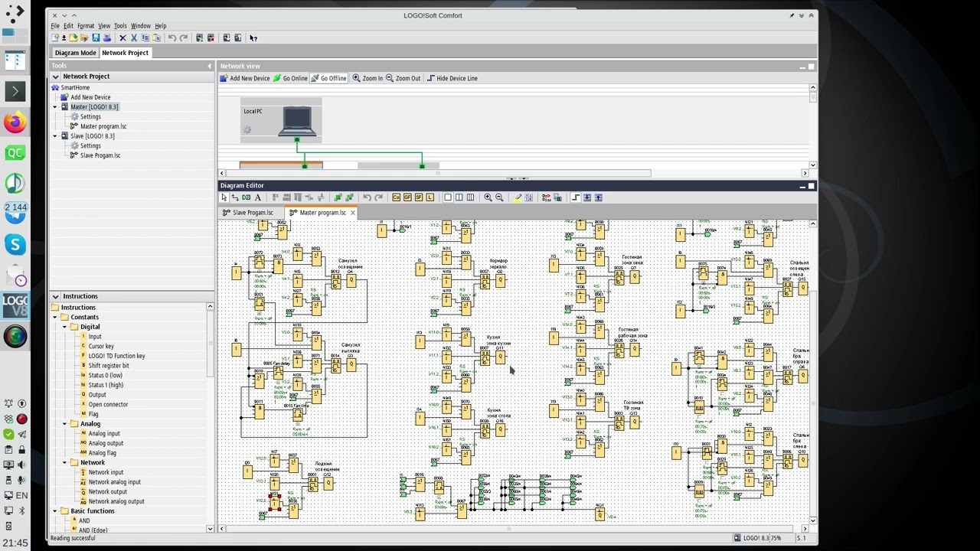This screenshot has width=980, height=551.
Task: Open the File menu
Action: click(55, 26)
